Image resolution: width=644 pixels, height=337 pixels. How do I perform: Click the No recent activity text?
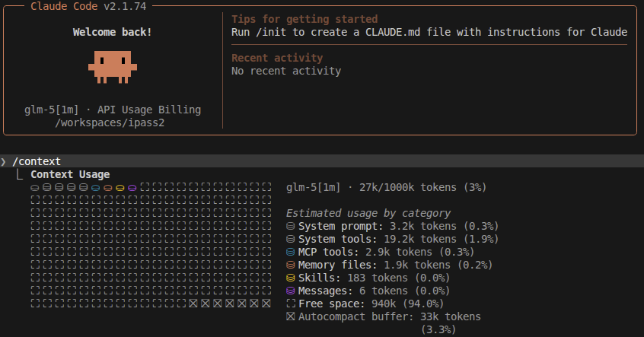[x=286, y=71]
